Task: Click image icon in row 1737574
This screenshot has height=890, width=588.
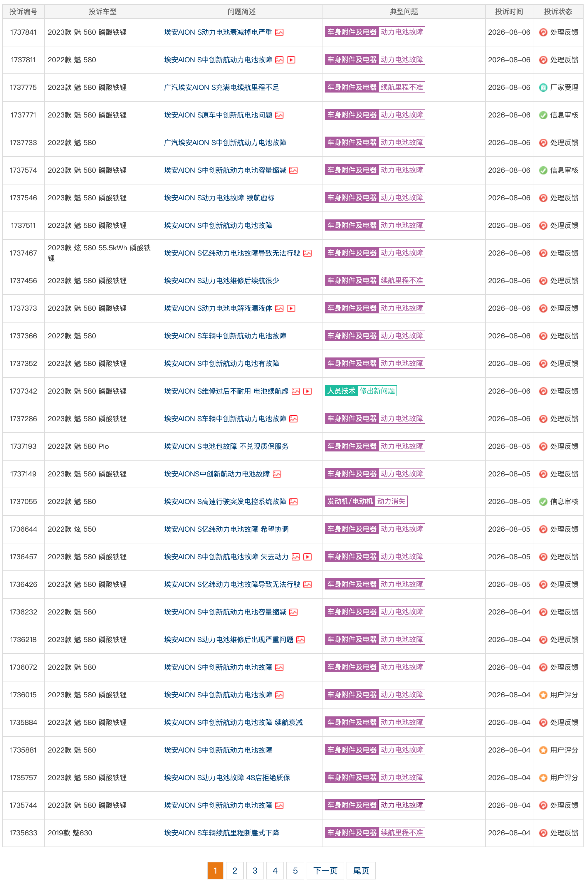Action: click(x=294, y=170)
